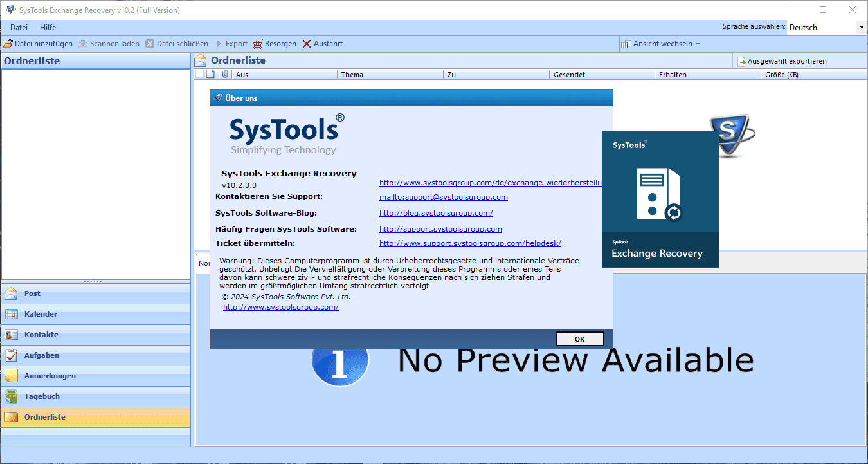The image size is (868, 464).
Task: Sort by the Zu column header
Action: click(498, 75)
